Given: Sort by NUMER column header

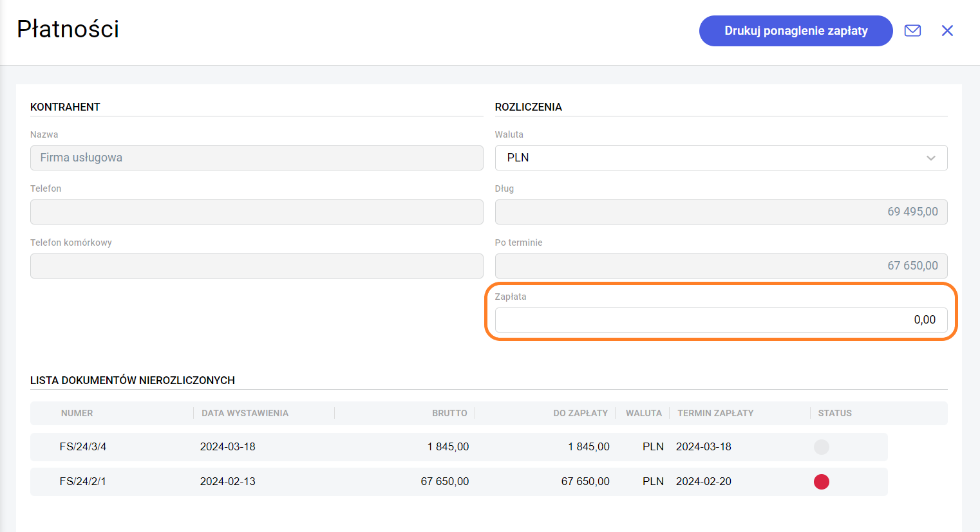Looking at the screenshot, I should (x=77, y=413).
